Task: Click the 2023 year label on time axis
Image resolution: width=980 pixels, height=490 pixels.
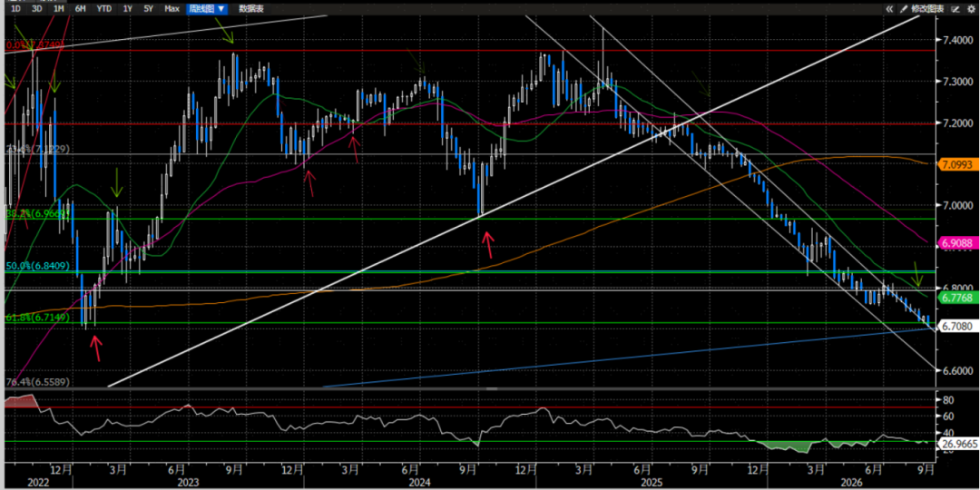Action: pyautogui.click(x=189, y=483)
